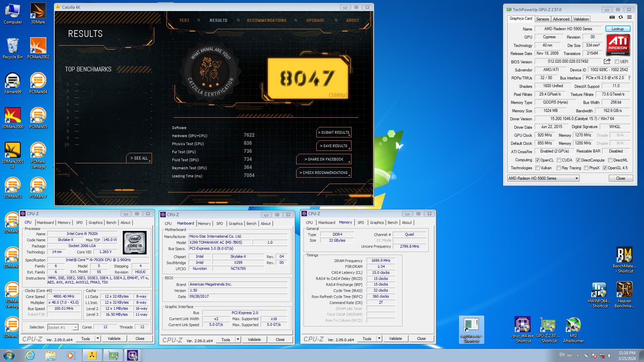Image resolution: width=644 pixels, height=362 pixels.
Task: Open the 3DMark desktop shortcut
Action: coord(38,14)
